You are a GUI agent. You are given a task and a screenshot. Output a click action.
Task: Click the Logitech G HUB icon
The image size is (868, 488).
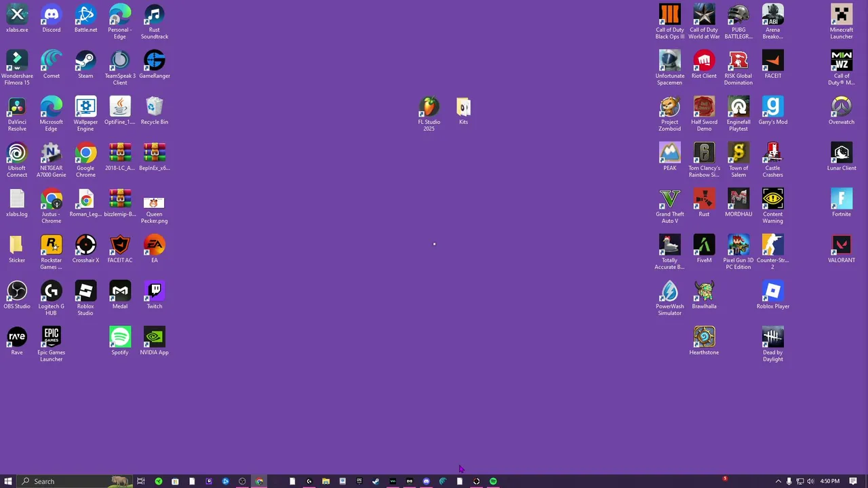click(52, 298)
